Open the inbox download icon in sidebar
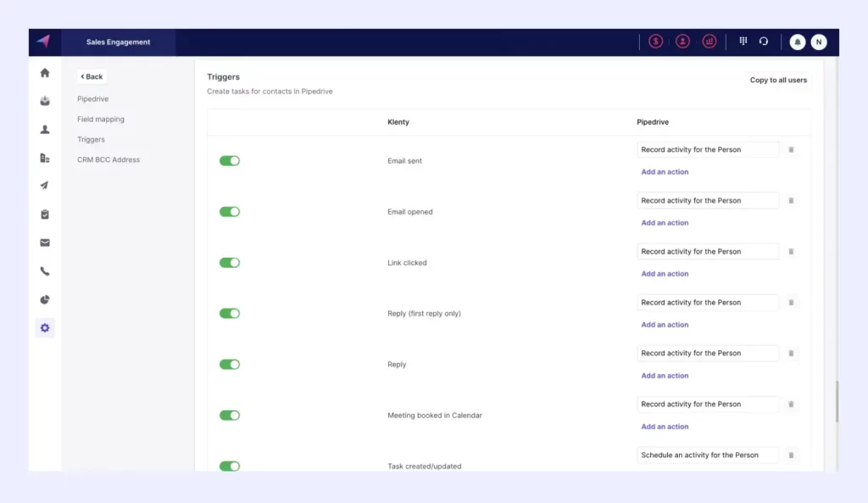Screen dimensions: 868x503 (45, 101)
